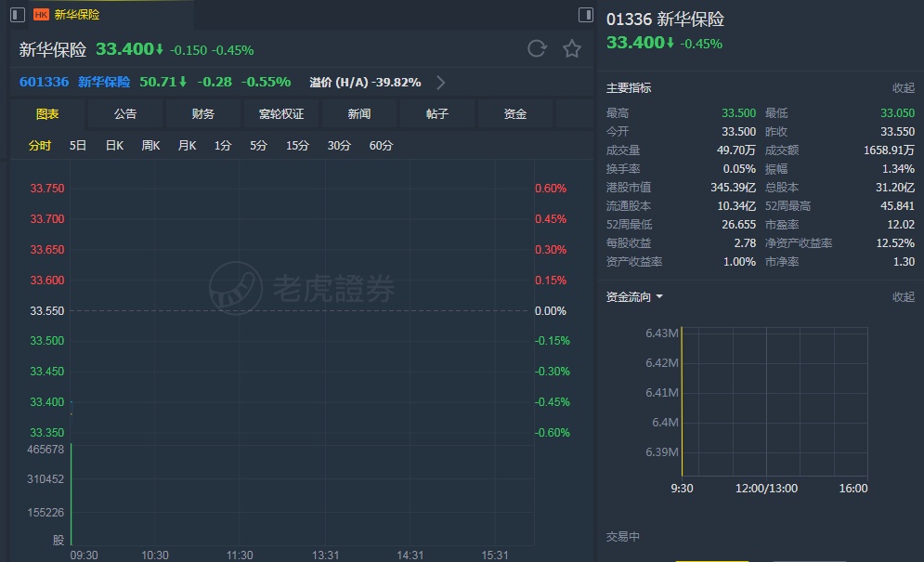Click the 流通股本 value 10.34亿
Image resolution: width=924 pixels, height=562 pixels.
(x=736, y=206)
